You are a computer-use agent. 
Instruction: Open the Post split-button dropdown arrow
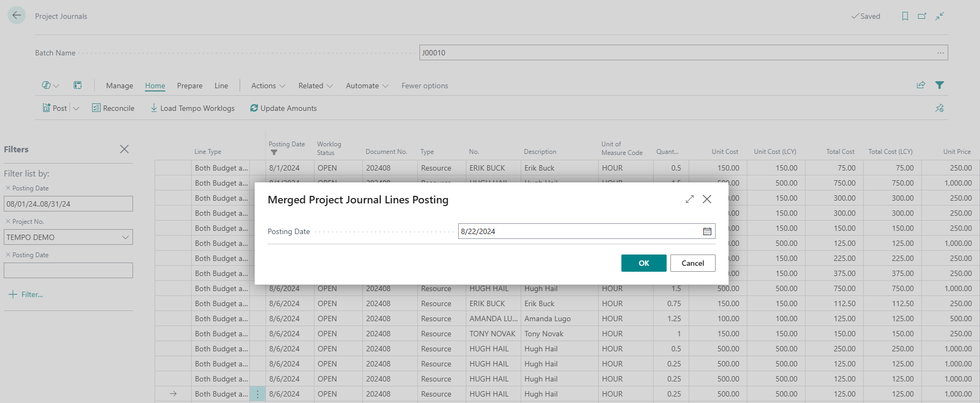(76, 108)
